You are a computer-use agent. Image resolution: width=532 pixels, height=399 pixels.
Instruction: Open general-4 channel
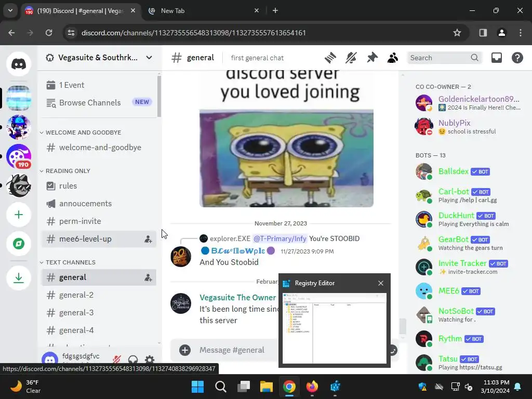click(x=99, y=330)
